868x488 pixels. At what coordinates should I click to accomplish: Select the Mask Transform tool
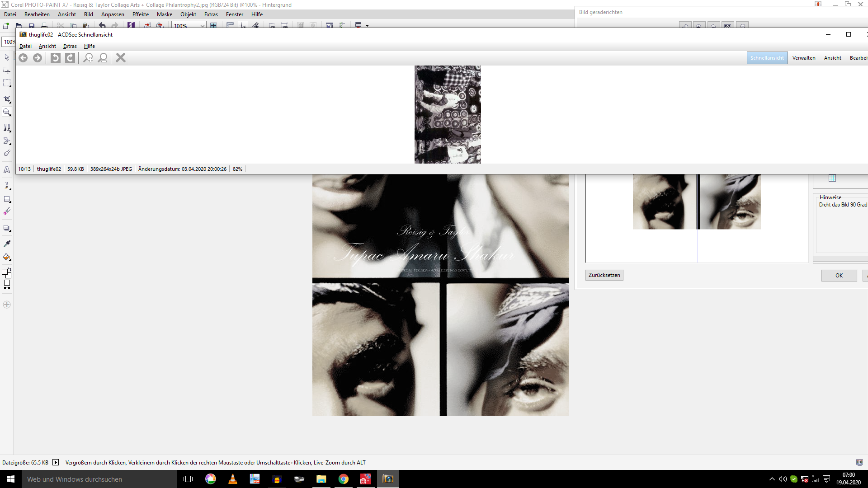(7, 70)
